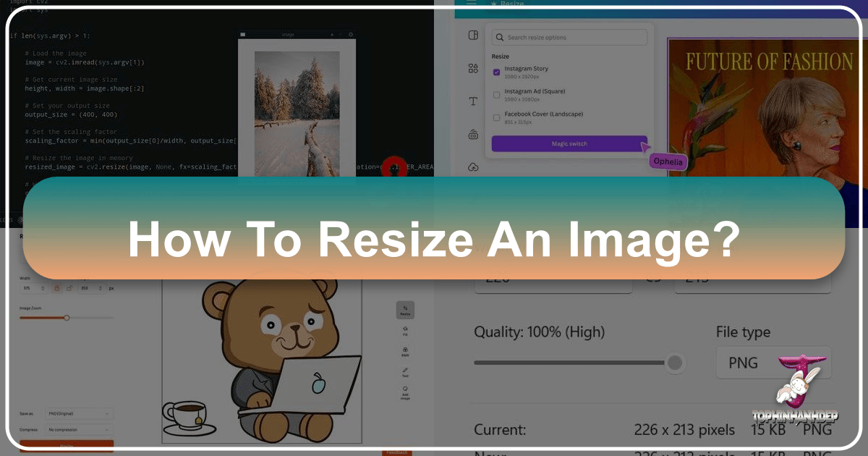Select the Resize tool beside bear image
This screenshot has height=456, width=868.
405,310
